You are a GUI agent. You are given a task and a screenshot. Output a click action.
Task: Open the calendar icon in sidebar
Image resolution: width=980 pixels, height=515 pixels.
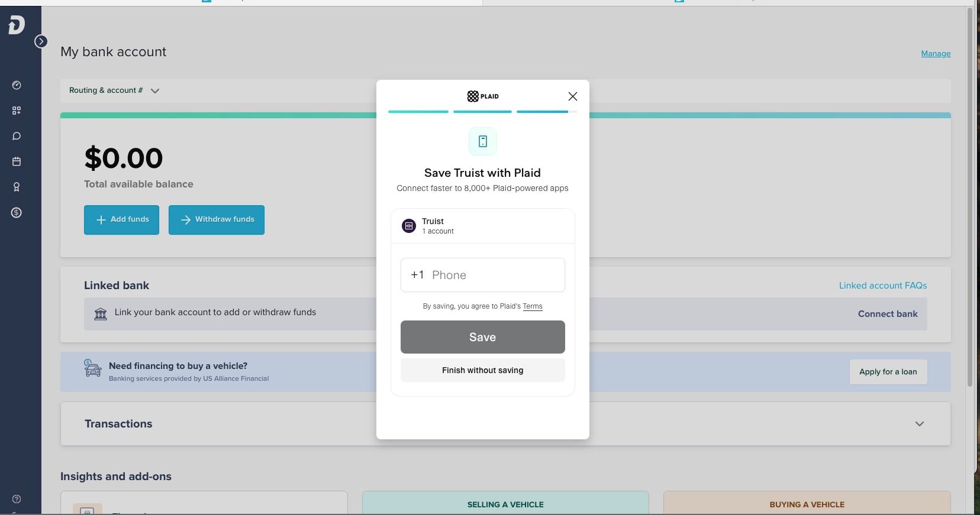click(17, 161)
